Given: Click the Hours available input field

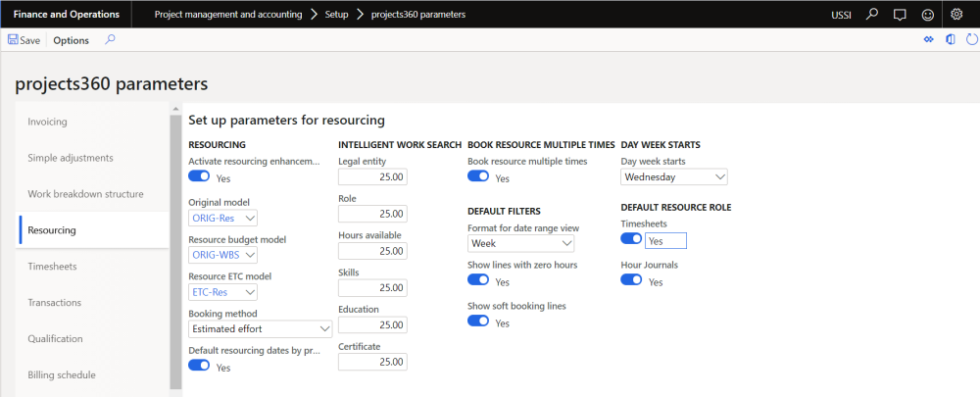Looking at the screenshot, I should click(372, 251).
